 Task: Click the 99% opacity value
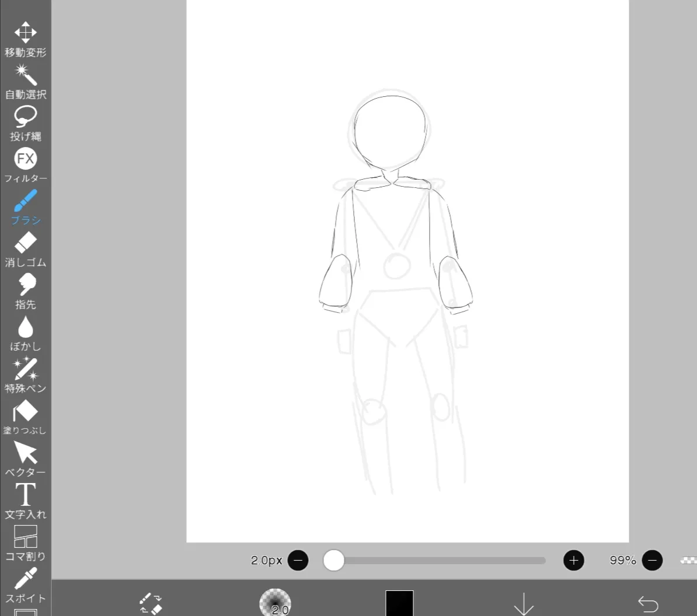(623, 561)
